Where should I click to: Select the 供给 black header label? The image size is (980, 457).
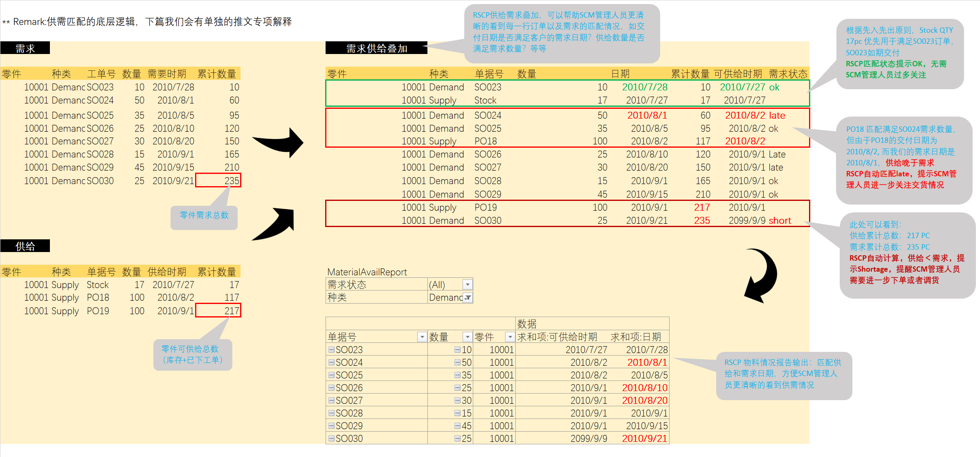[x=25, y=246]
